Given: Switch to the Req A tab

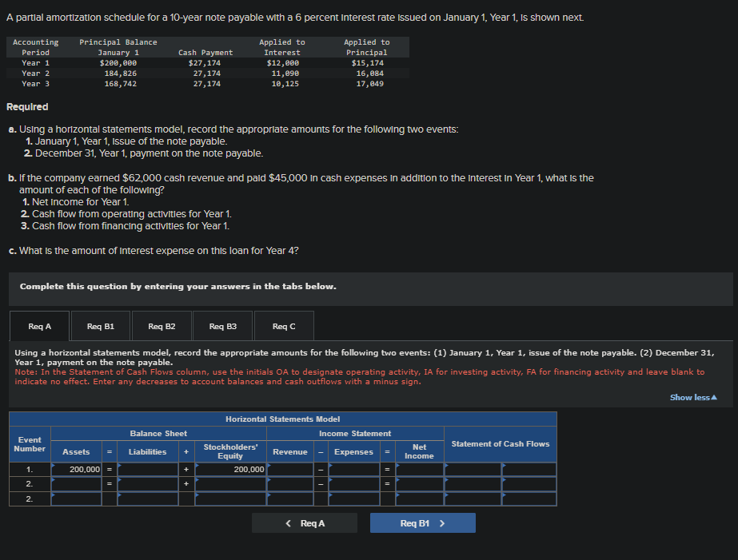Looking at the screenshot, I should point(39,326).
